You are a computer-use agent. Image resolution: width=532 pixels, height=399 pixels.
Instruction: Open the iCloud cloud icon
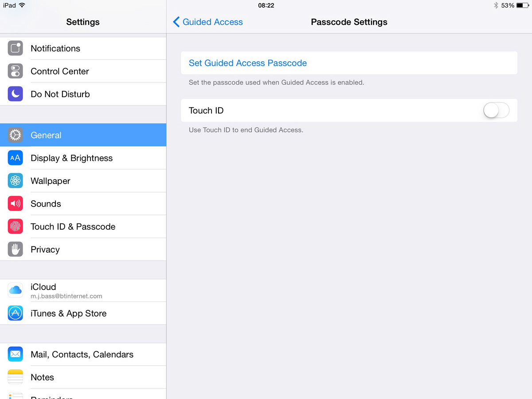(x=16, y=290)
